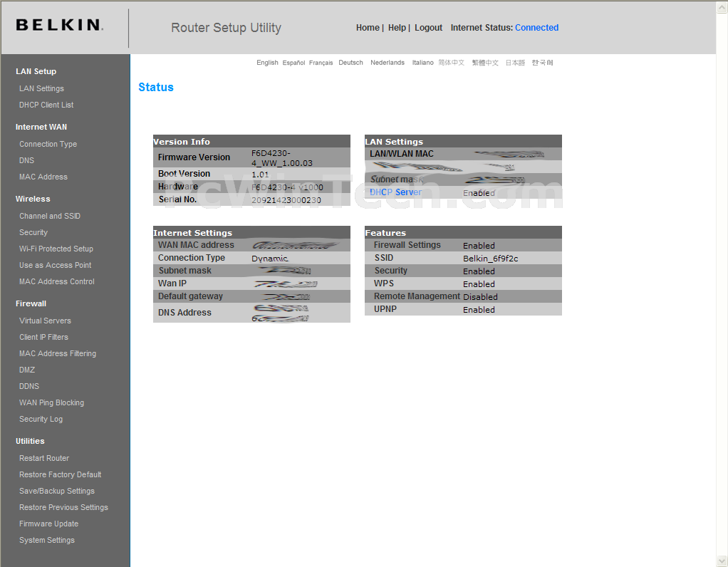This screenshot has width=728, height=567.
Task: Open the LAN Setup section
Action: click(36, 71)
